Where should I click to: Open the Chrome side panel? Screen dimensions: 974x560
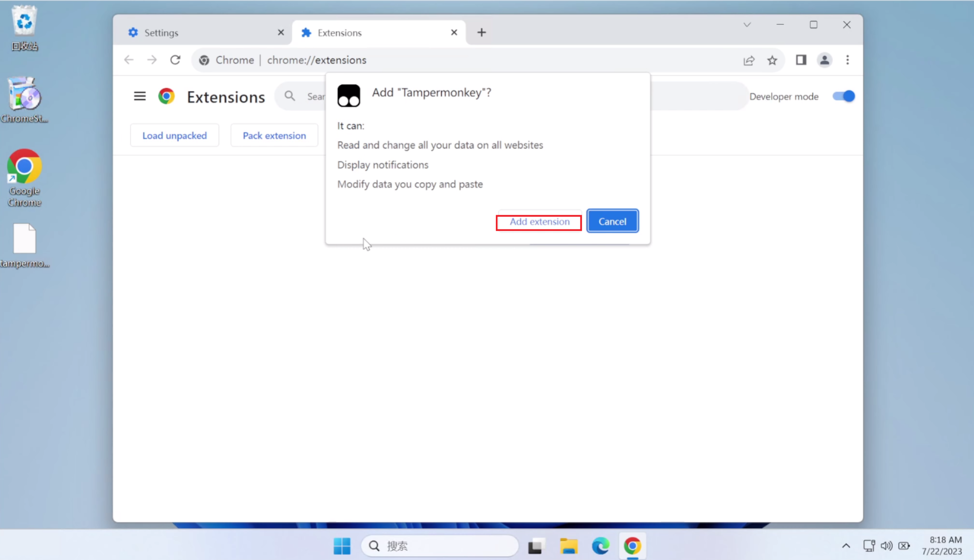point(801,60)
